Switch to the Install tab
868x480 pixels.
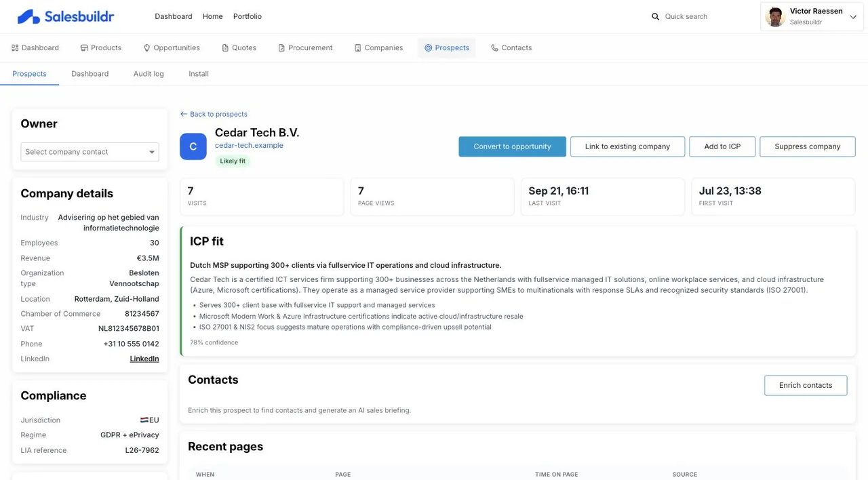(x=199, y=74)
